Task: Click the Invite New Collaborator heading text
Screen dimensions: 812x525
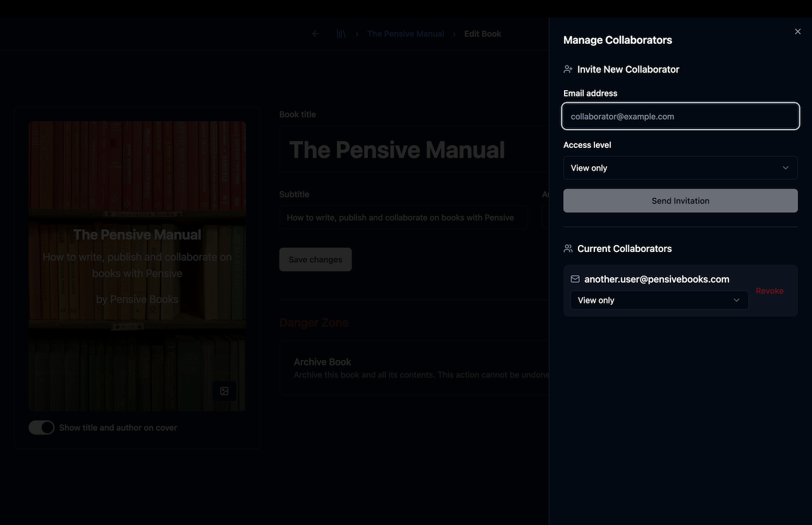Action: [x=628, y=69]
